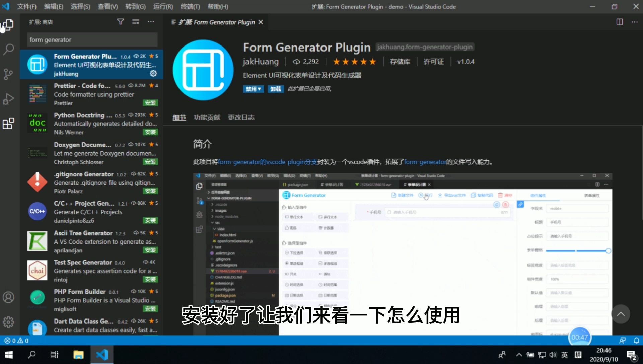Image resolution: width=643 pixels, height=364 pixels.
Task: Click the 卸载 uninstall button
Action: click(x=275, y=89)
